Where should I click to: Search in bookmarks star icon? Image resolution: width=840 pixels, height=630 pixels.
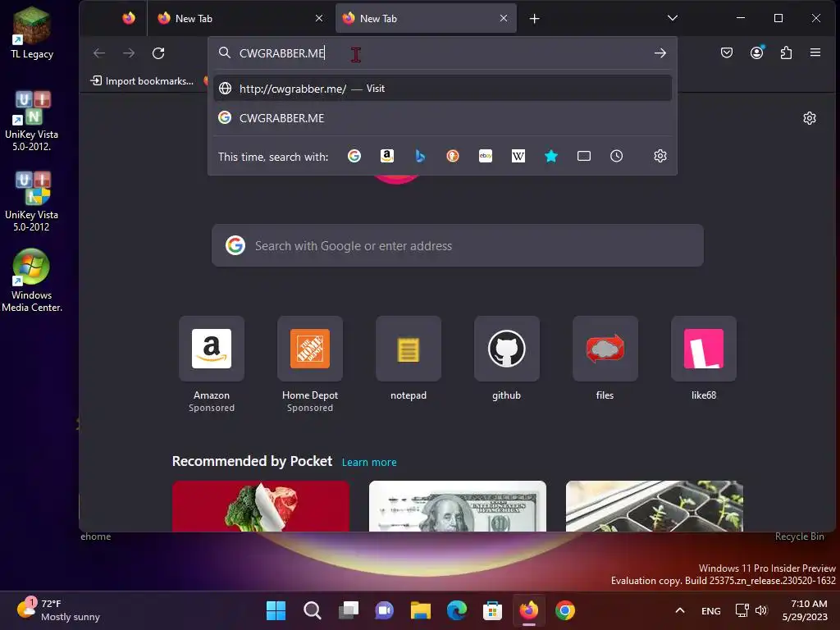[550, 156]
